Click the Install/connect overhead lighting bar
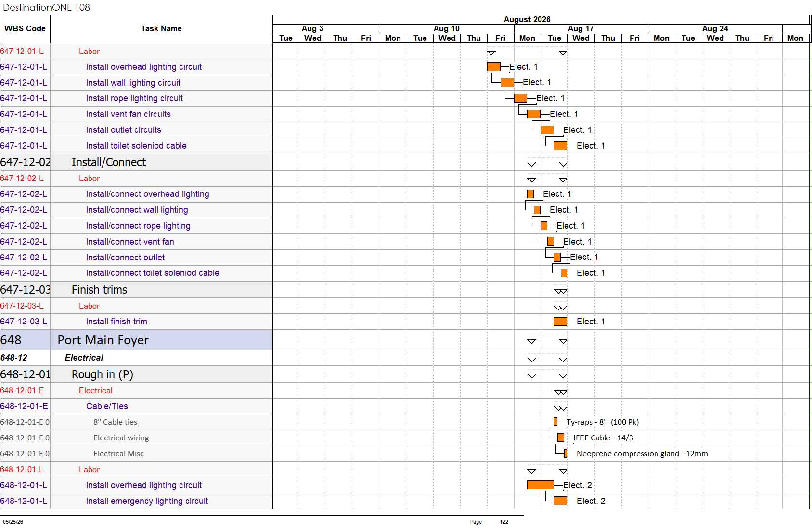Screen dimensions: 812x528 [x=530, y=194]
